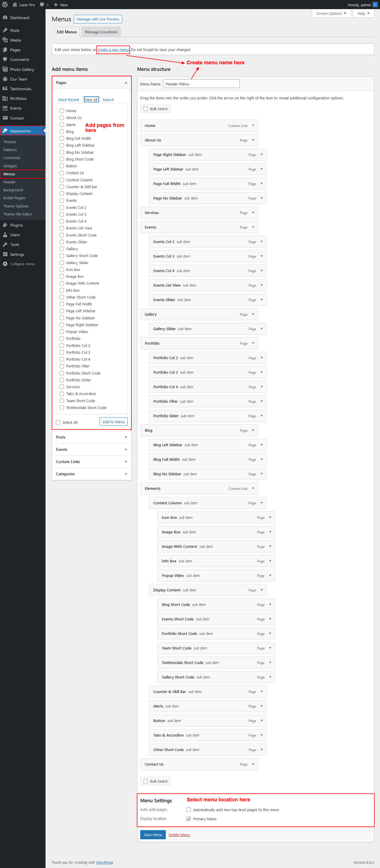Expand the Elements custom link arrow
The width and height of the screenshot is (380, 868).
(x=253, y=488)
